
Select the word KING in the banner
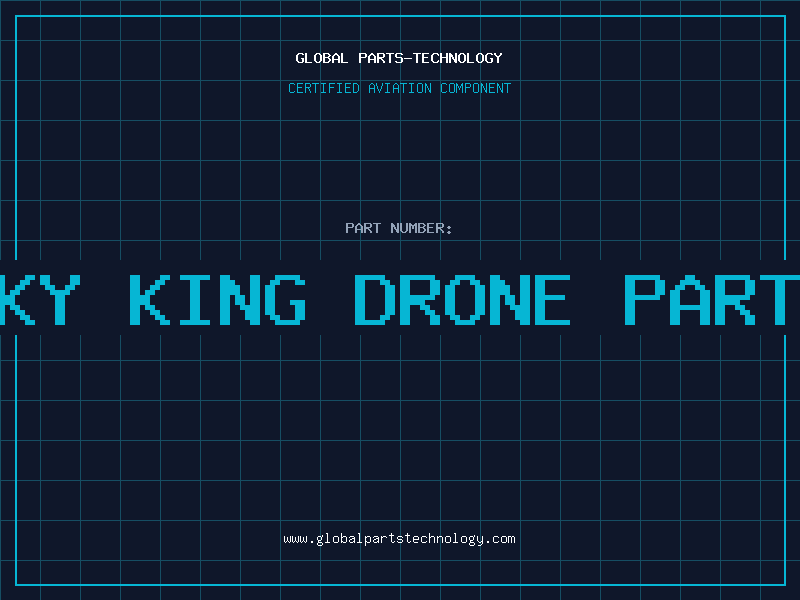coord(217,299)
